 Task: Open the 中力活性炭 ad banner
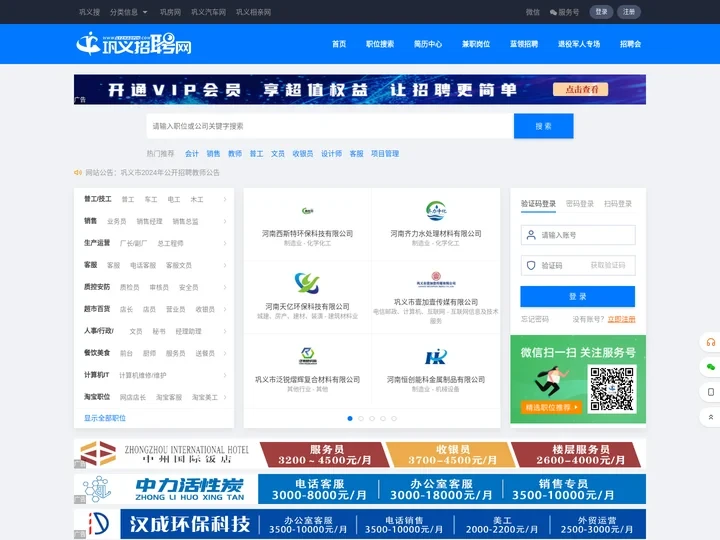pos(360,489)
